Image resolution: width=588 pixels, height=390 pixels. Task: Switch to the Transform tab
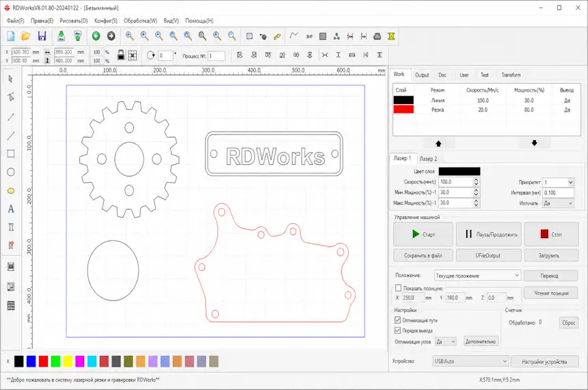511,75
